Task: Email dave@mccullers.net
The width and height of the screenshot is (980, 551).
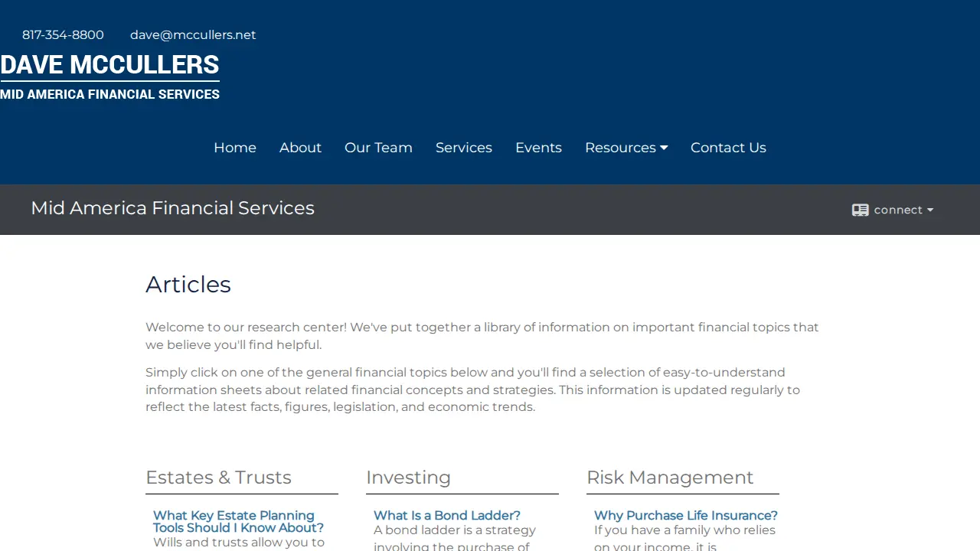Action: pos(193,35)
